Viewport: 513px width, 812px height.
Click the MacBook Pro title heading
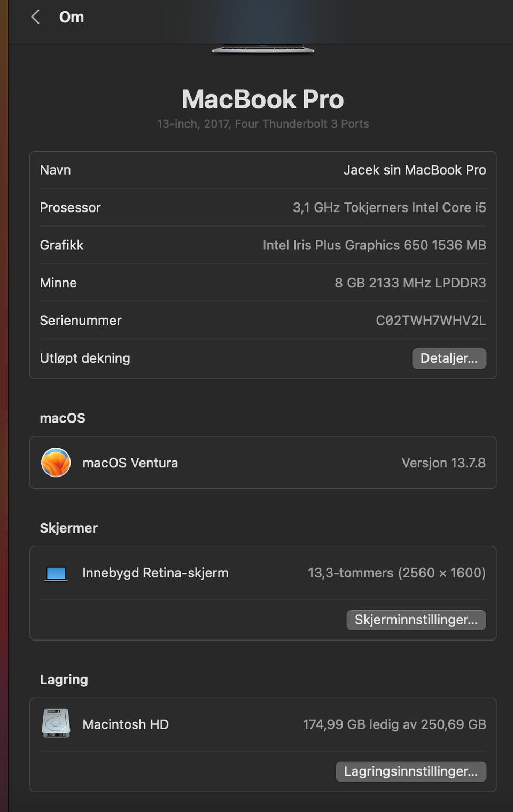coord(262,99)
